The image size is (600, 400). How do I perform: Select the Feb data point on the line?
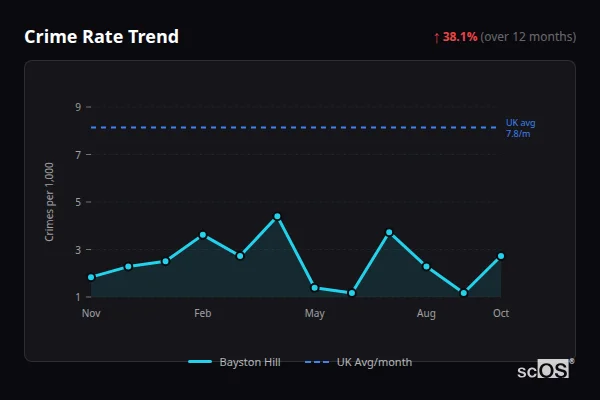(203, 235)
